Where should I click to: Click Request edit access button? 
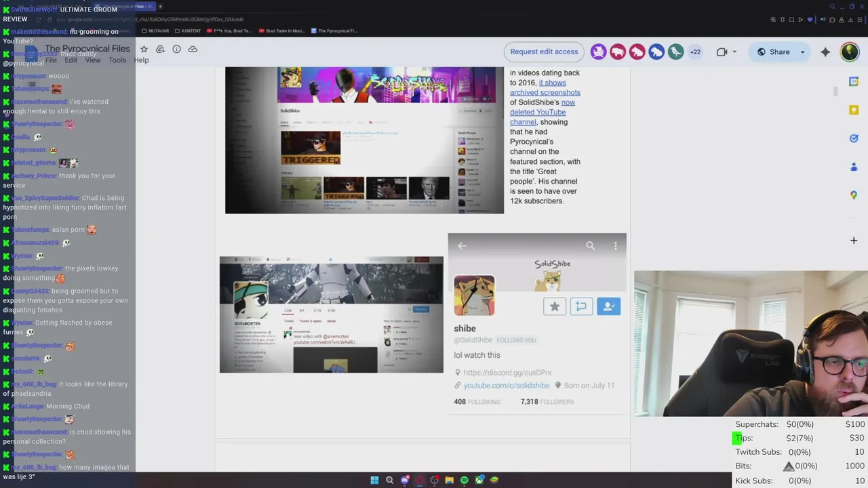click(544, 52)
